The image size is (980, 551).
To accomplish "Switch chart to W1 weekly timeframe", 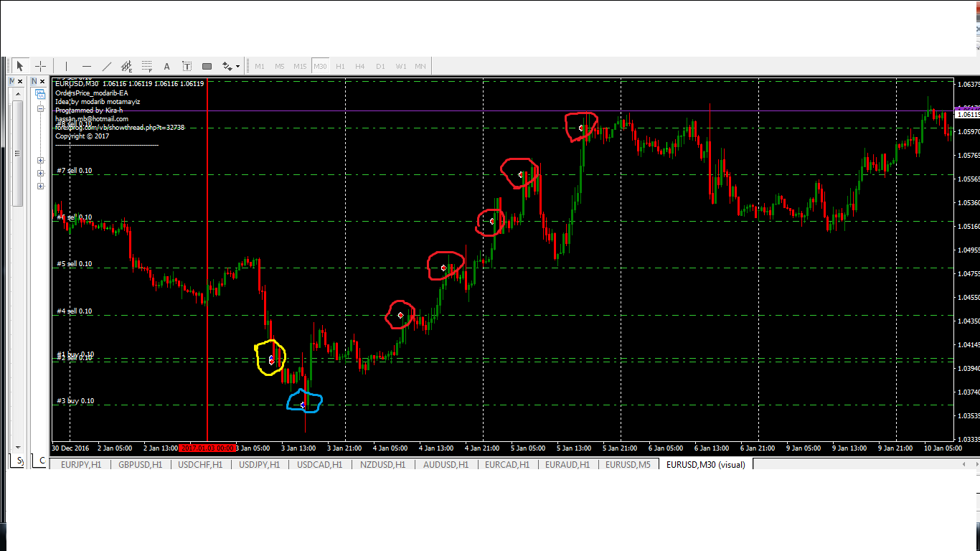I will coord(400,66).
